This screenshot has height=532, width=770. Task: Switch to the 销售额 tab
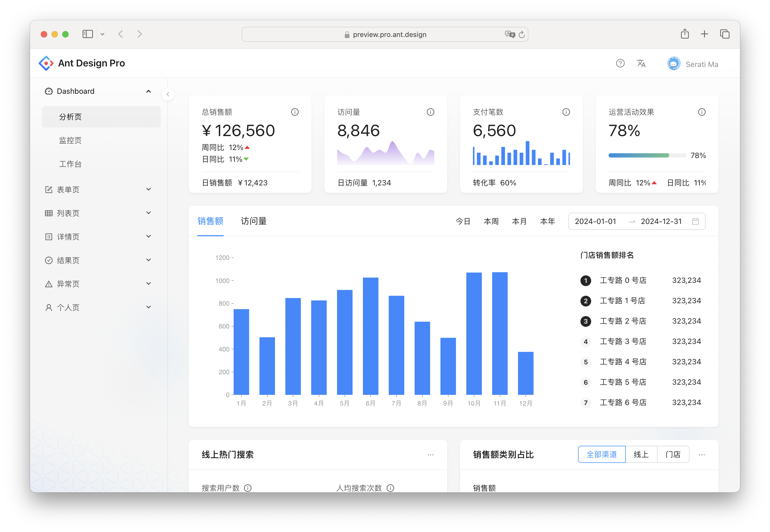click(x=210, y=221)
